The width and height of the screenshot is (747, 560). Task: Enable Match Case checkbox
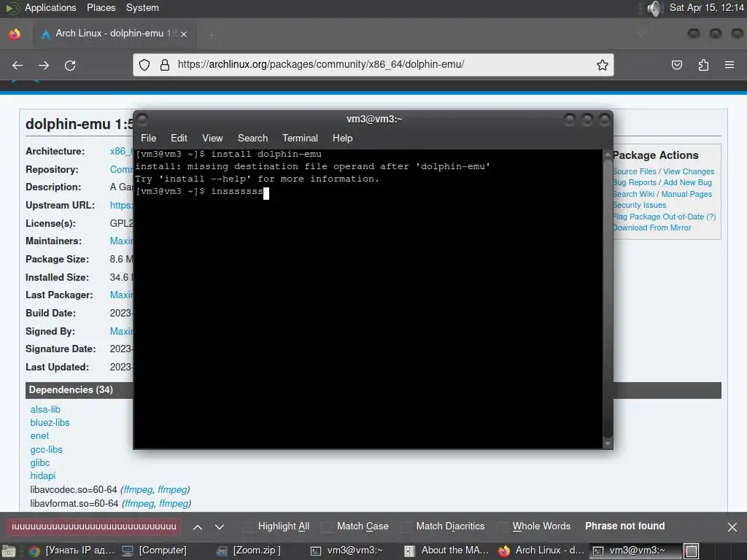(x=326, y=526)
